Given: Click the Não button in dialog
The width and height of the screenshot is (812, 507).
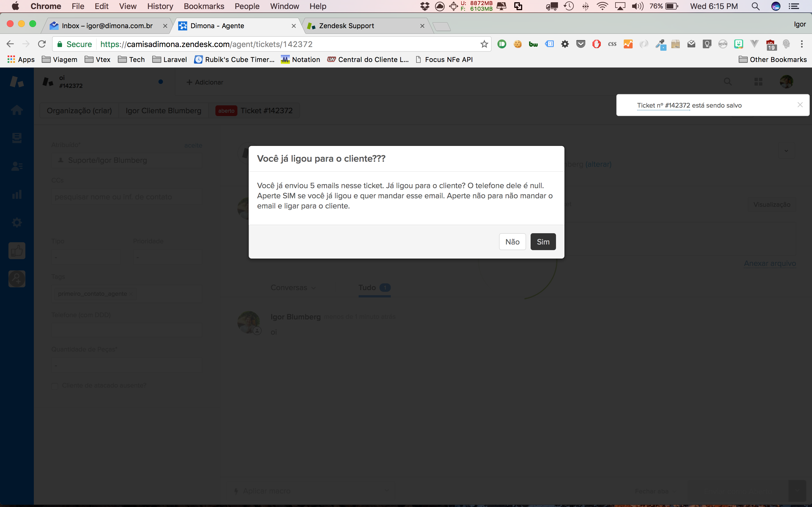Looking at the screenshot, I should [x=512, y=242].
